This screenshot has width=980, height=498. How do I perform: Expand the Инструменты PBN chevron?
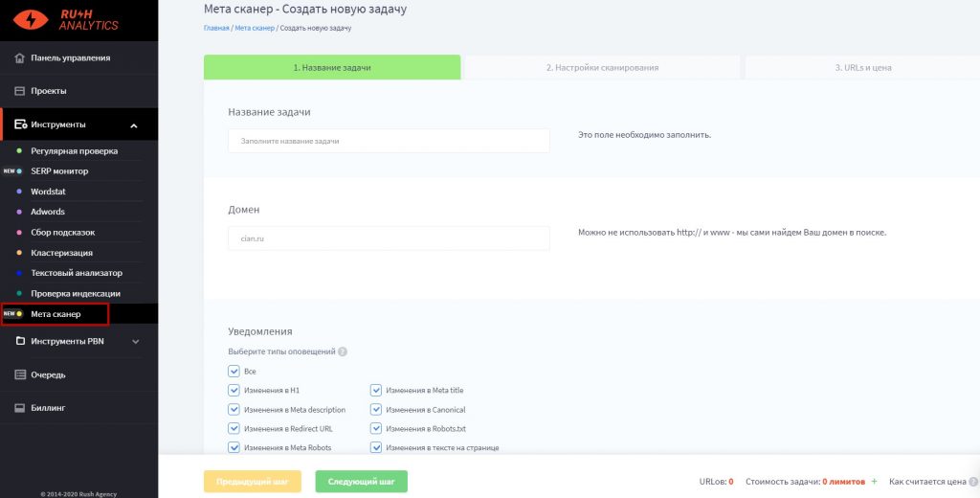point(136,341)
